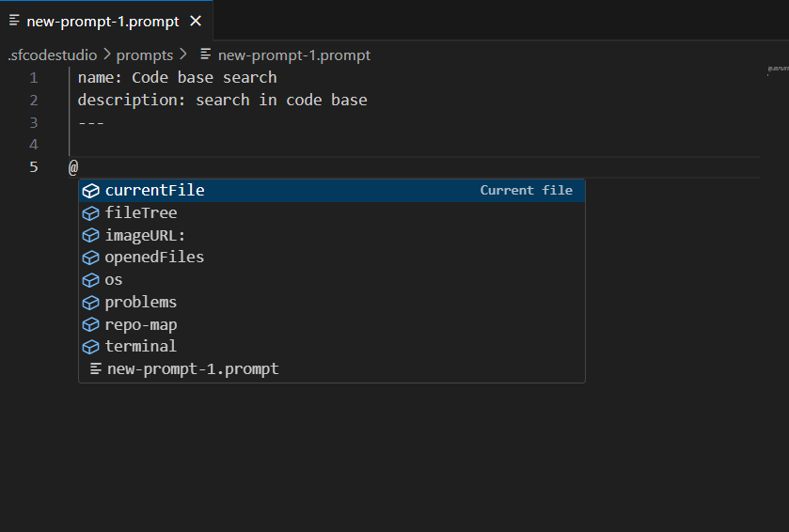The image size is (789, 532).
Task: Click the cube icon next to terminal
Action: [91, 347]
